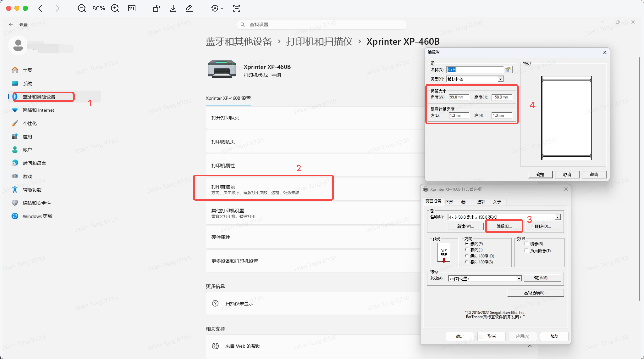The width and height of the screenshot is (644, 359).
Task: Go forward with the viewer's right arrow
Action: tap(58, 8)
